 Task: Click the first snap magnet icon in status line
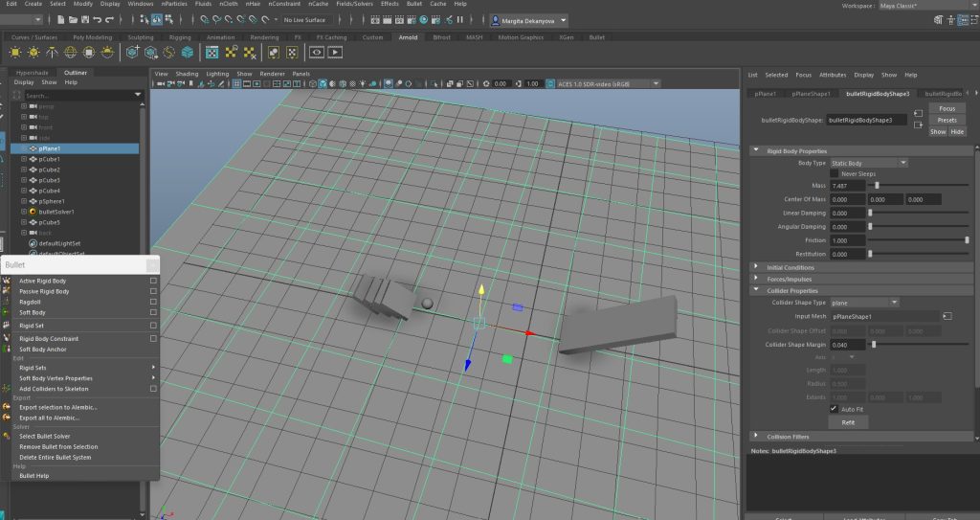pos(205,20)
